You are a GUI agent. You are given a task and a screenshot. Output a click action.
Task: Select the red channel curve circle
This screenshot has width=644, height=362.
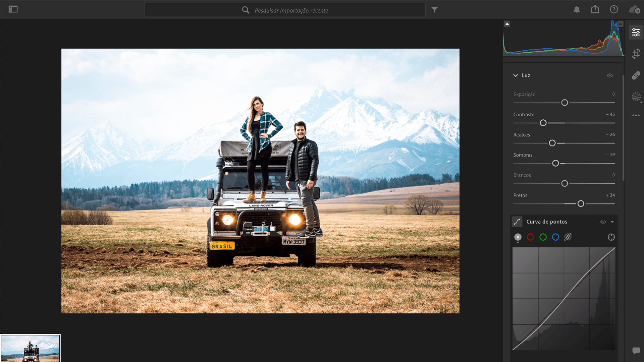[530, 237]
